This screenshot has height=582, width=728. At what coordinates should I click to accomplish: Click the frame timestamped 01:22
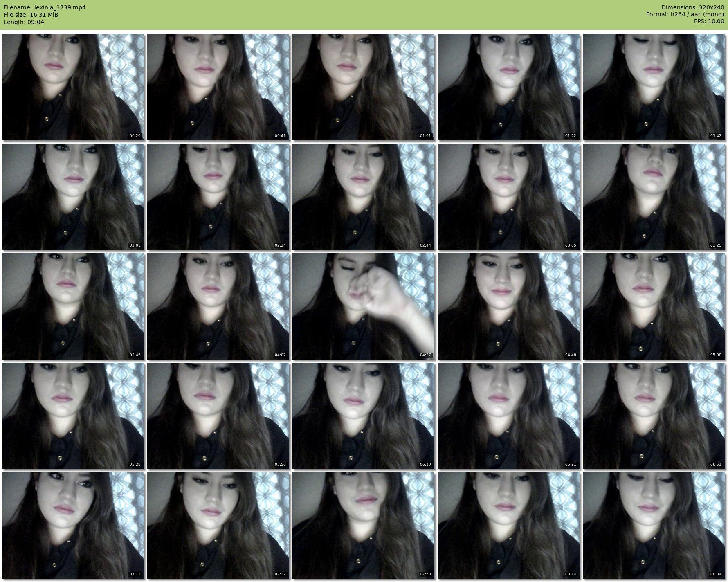pos(508,87)
